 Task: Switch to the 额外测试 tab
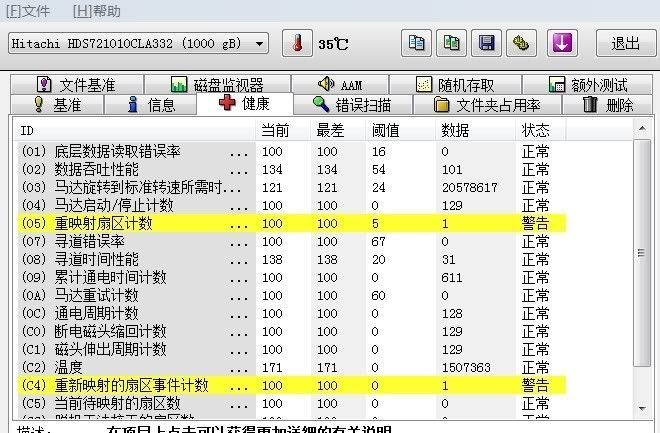(588, 85)
